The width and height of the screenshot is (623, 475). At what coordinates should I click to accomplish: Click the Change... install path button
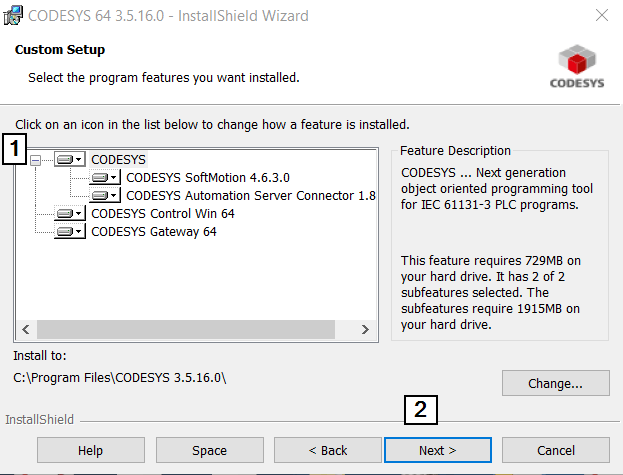555,383
